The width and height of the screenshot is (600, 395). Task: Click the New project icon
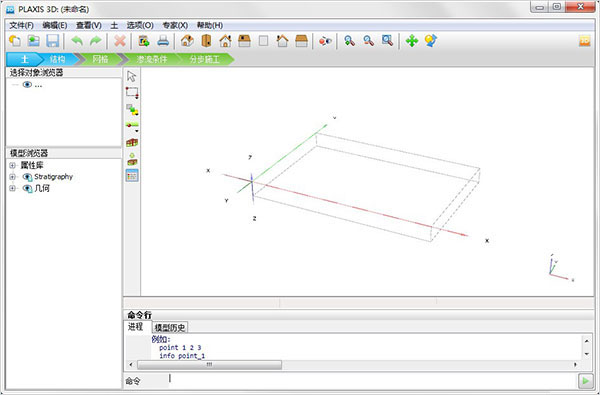click(15, 41)
